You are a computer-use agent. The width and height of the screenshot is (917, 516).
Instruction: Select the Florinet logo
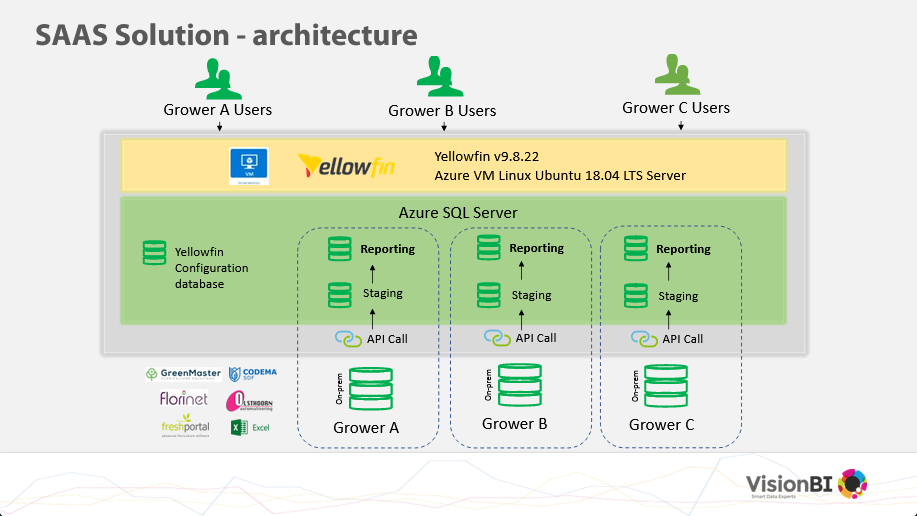point(183,399)
